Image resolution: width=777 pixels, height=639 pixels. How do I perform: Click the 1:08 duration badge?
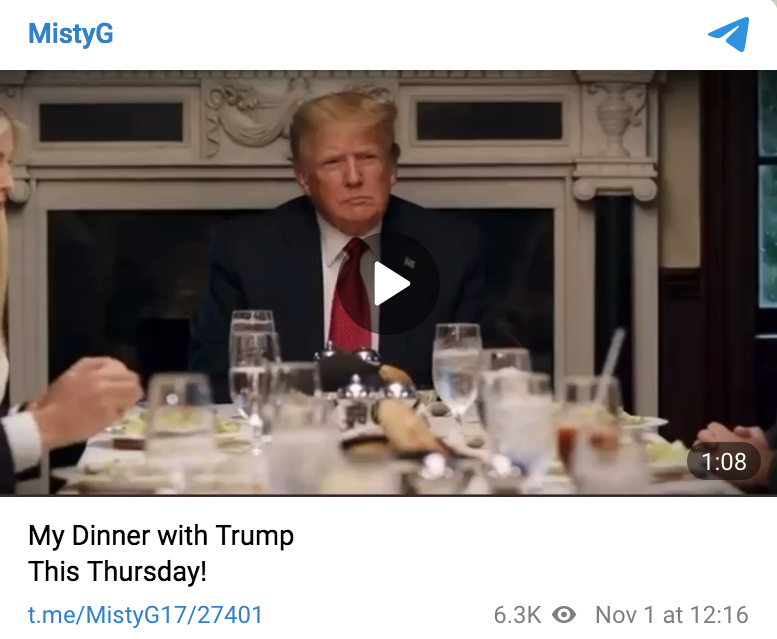pos(723,461)
